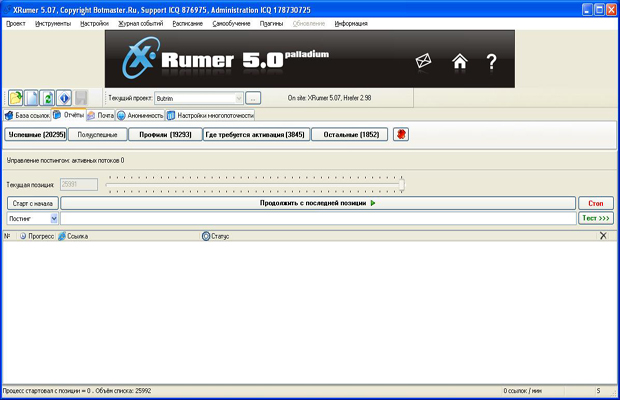Click the question mark help icon

tap(491, 62)
